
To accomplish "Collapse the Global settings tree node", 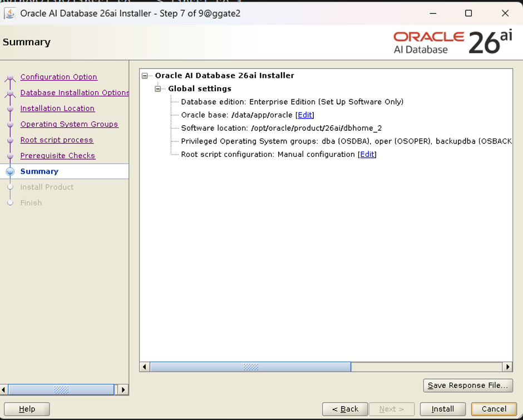I will pyautogui.click(x=158, y=89).
